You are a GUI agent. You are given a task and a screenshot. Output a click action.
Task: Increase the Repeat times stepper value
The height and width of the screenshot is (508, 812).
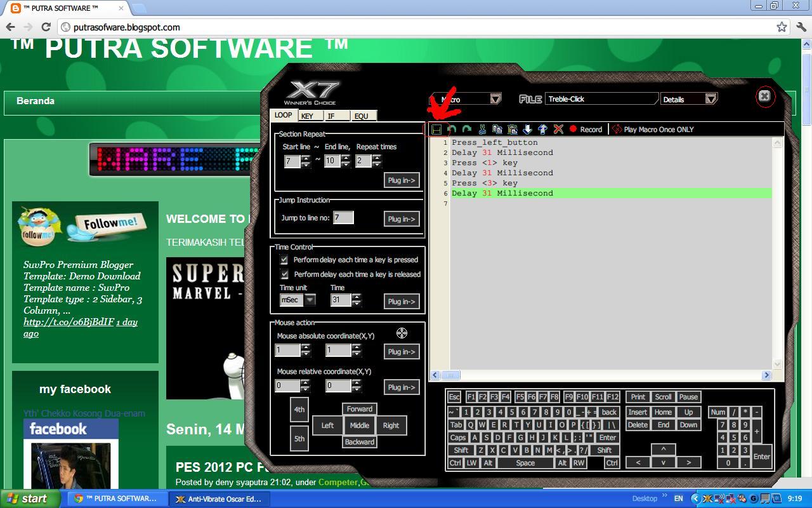click(377, 157)
